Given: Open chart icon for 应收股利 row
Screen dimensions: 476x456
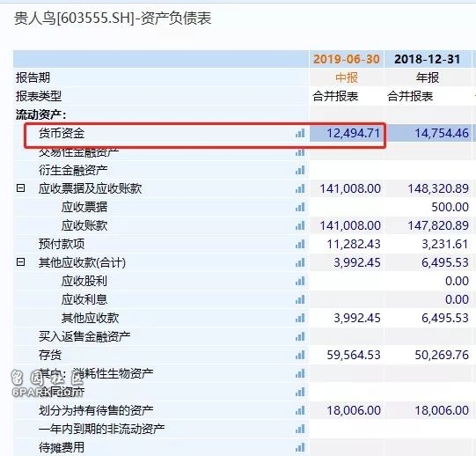Looking at the screenshot, I should pyautogui.click(x=300, y=281).
